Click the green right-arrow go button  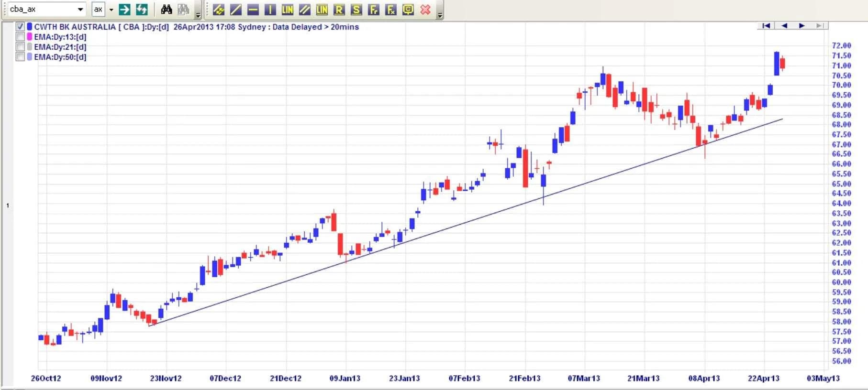124,9
